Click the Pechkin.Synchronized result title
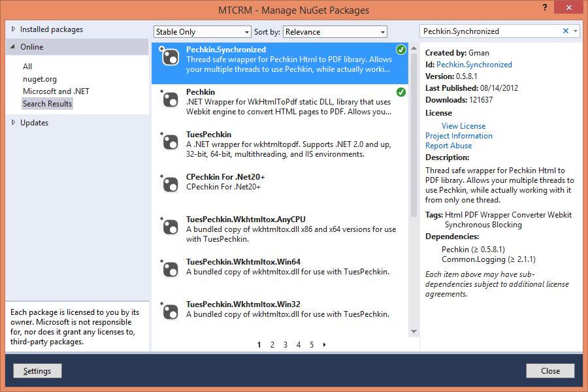The image size is (588, 392). 226,50
